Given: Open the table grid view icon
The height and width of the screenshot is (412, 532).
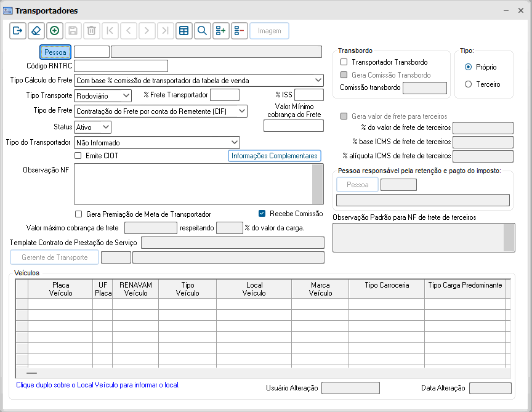Looking at the screenshot, I should click(x=184, y=31).
